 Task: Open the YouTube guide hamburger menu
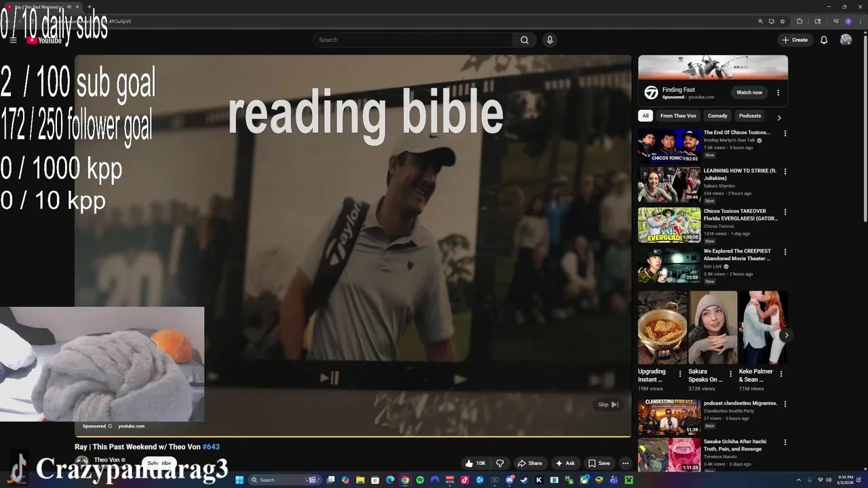coord(13,40)
